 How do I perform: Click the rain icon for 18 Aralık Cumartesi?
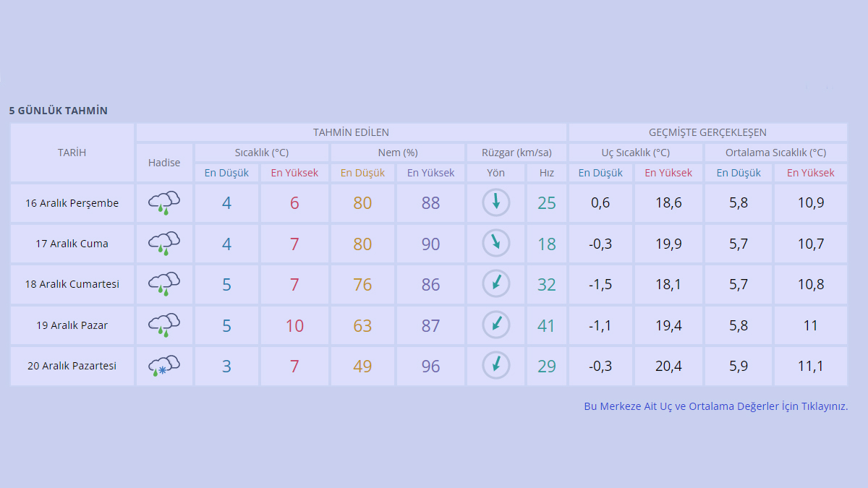[x=164, y=284]
